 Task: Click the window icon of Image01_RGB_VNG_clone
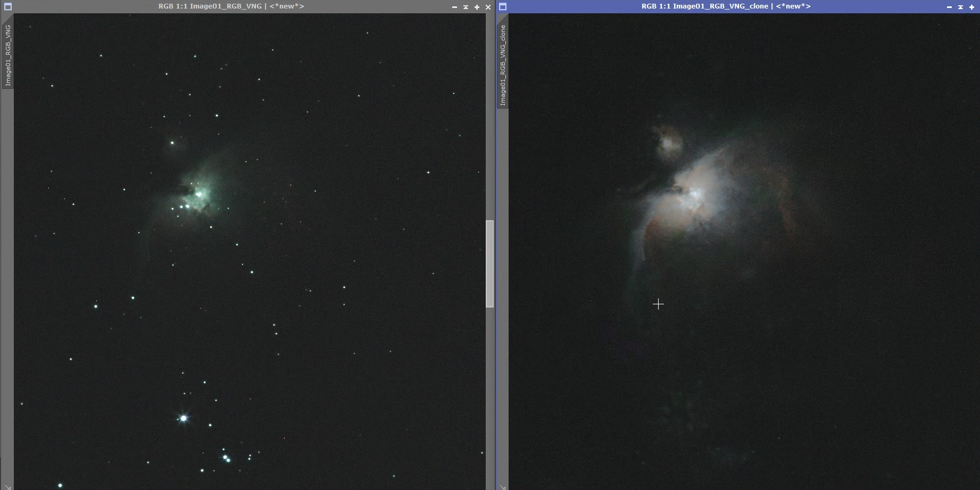(x=503, y=7)
